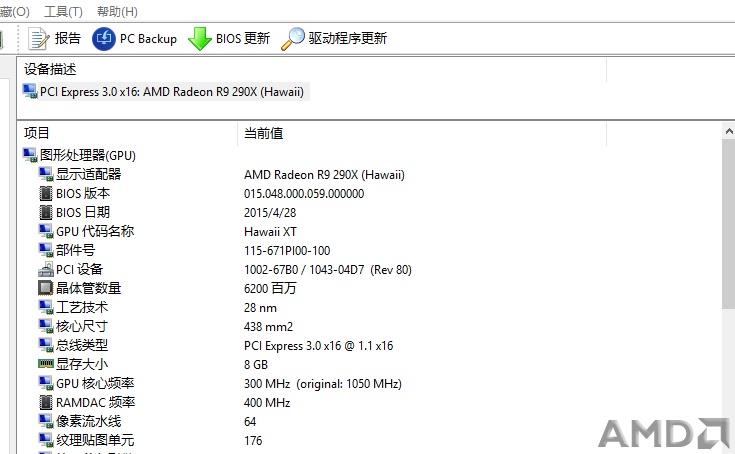Select the BIOS 版本 row label
The width and height of the screenshot is (735, 454).
pyautogui.click(x=83, y=194)
